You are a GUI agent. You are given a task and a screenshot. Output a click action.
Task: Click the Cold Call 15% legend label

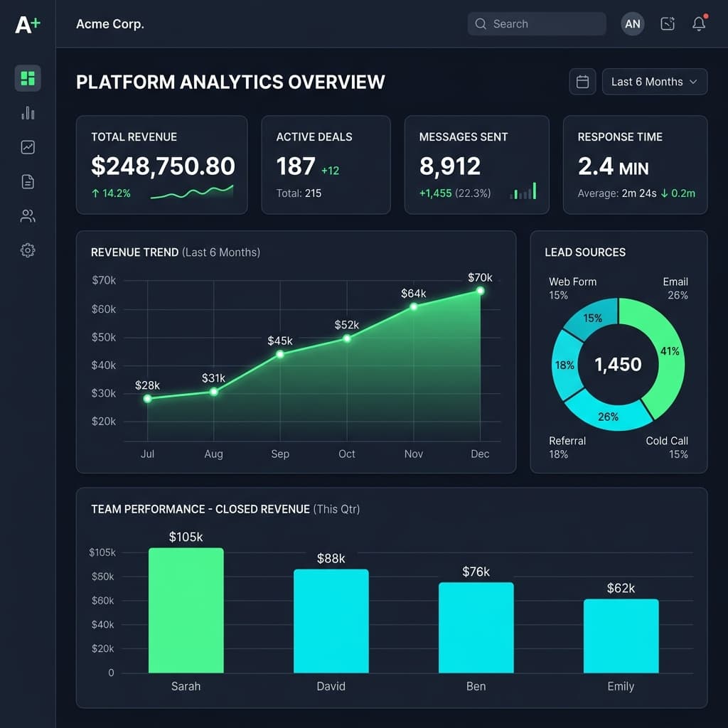(x=667, y=448)
